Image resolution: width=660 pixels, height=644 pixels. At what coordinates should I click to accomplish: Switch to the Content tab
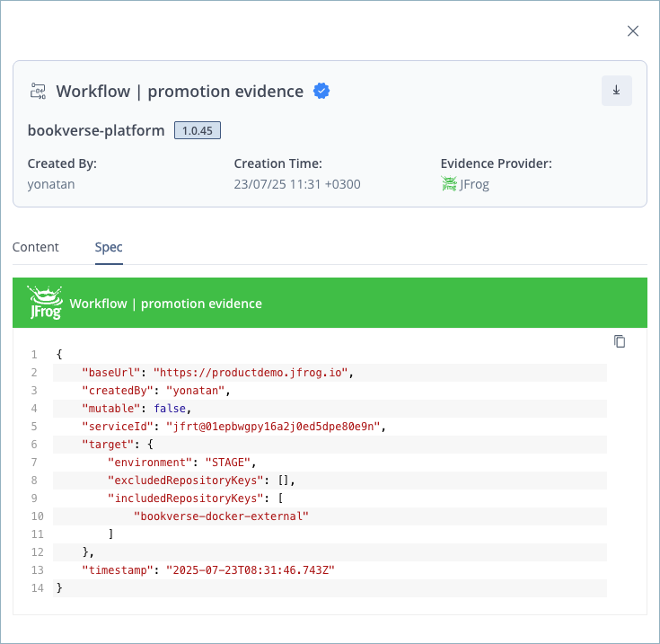[x=35, y=247]
